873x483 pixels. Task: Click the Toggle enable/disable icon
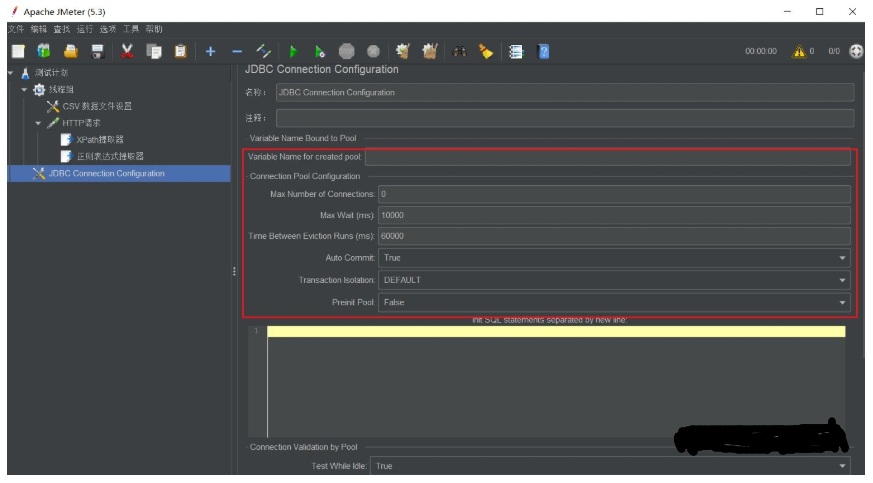263,52
